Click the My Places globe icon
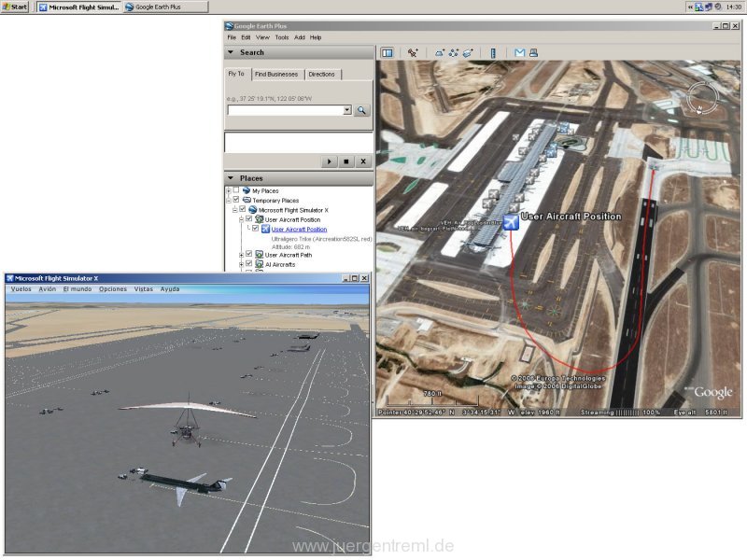Image resolution: width=747 pixels, height=560 pixels. (x=247, y=190)
